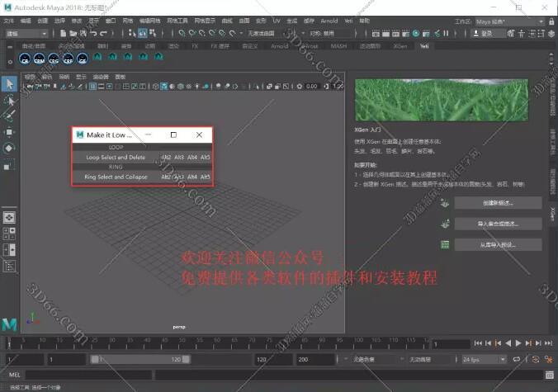Toggle the single perspective view layout button

coord(9,218)
